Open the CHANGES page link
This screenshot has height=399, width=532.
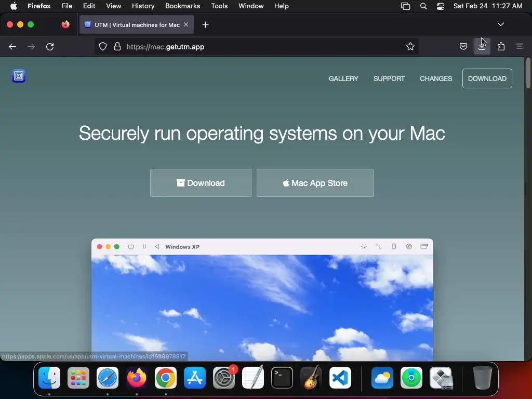click(436, 79)
